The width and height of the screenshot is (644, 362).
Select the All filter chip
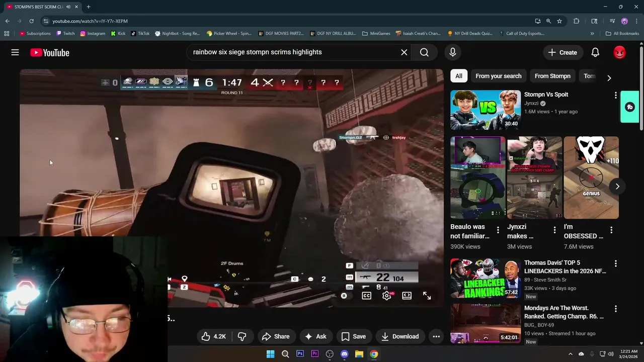click(x=459, y=76)
